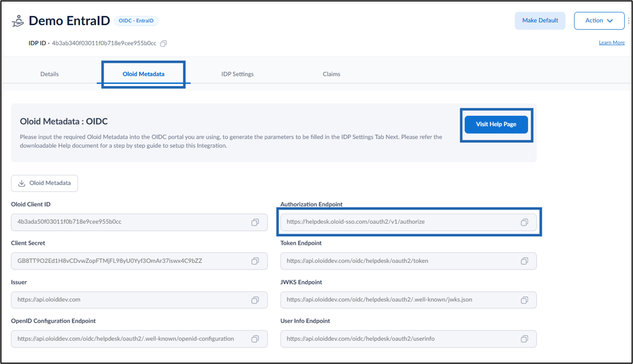Click the identity provider icon beside Demo EntraID
The image size is (633, 364).
click(18, 21)
